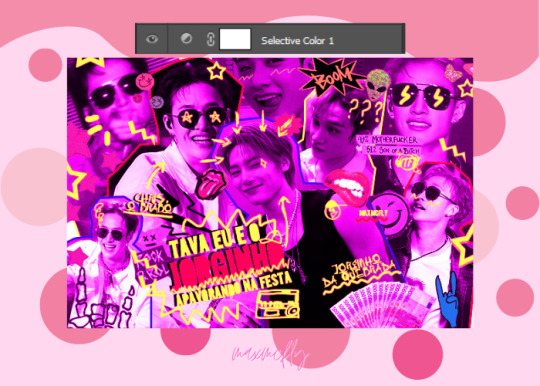Click the BOOM starburst sticker
Viewport: 540px width, 386px height.
(x=330, y=77)
